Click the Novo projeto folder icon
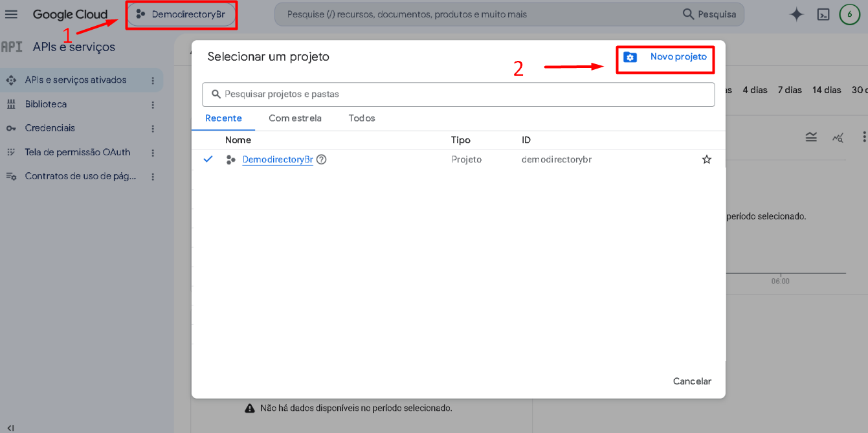 [x=630, y=57]
